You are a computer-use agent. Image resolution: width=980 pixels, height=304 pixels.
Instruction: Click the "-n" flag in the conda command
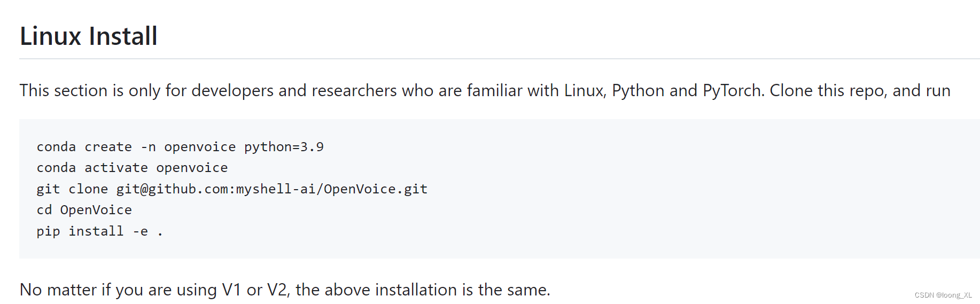[x=148, y=147]
